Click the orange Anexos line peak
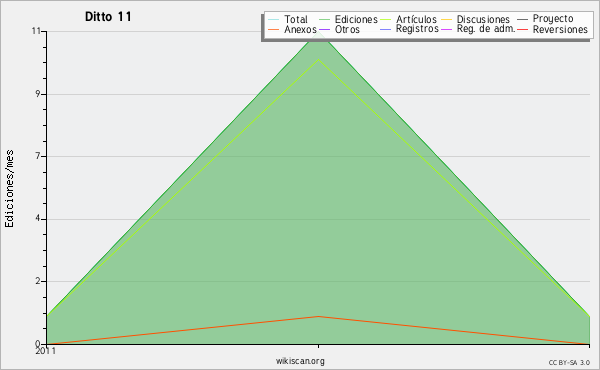The width and height of the screenshot is (600, 370). pos(319,316)
